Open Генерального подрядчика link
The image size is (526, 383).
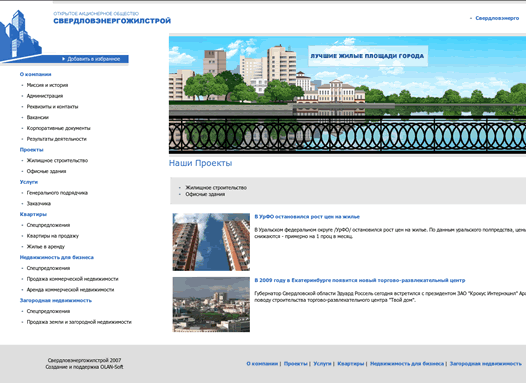pyautogui.click(x=57, y=193)
